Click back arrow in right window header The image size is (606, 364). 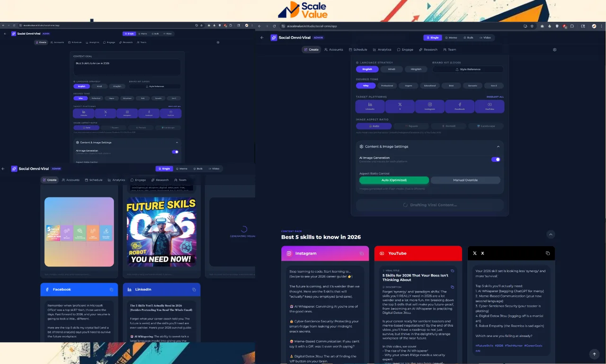(262, 37)
